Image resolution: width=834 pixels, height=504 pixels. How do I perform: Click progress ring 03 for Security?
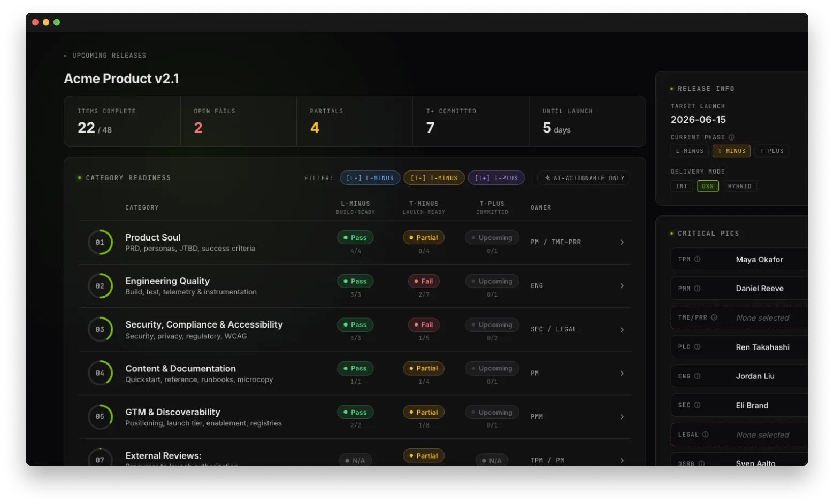click(100, 329)
